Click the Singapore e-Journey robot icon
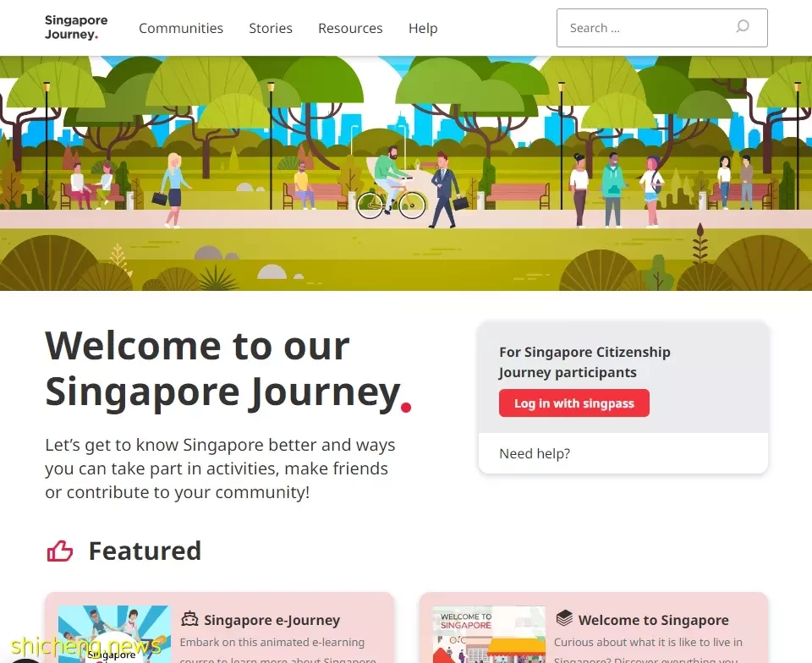Image resolution: width=812 pixels, height=663 pixels. click(x=189, y=619)
